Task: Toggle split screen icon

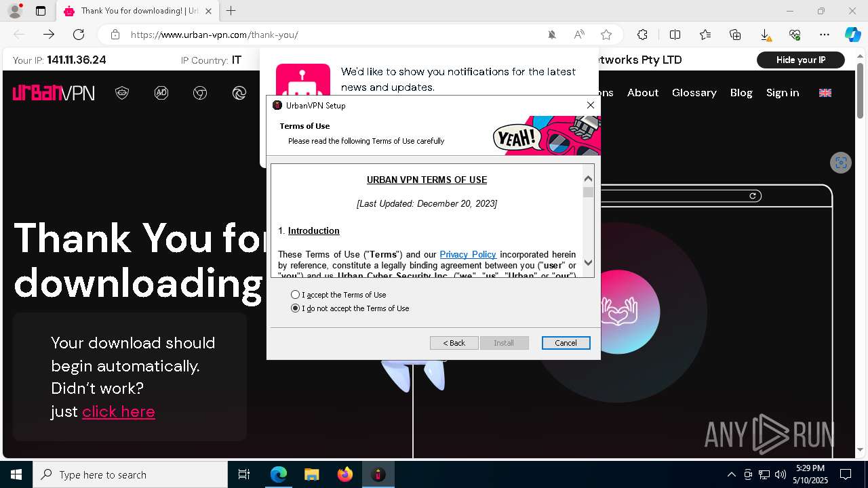Action: tap(675, 35)
